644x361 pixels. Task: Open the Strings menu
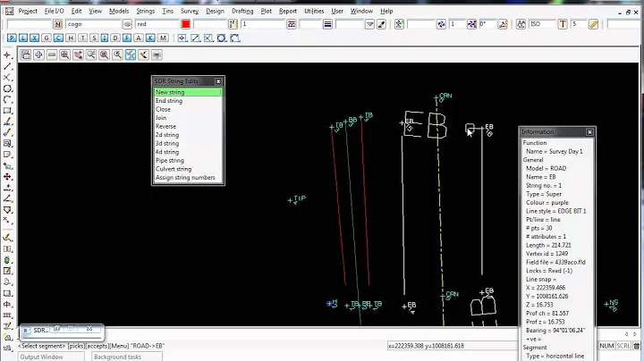pos(146,11)
